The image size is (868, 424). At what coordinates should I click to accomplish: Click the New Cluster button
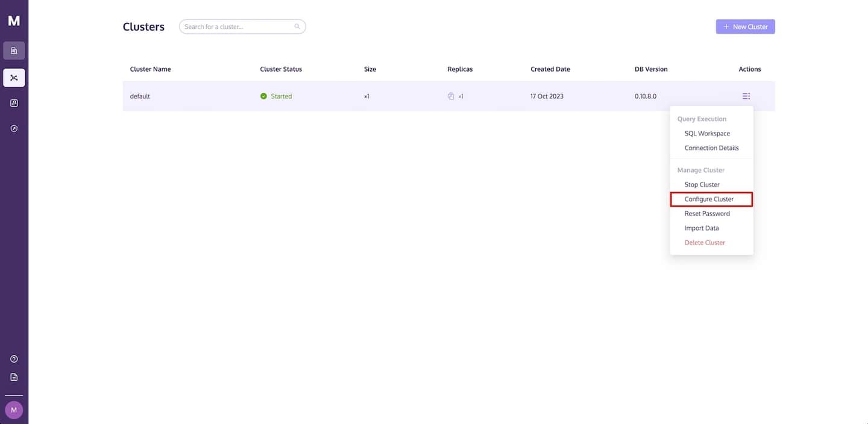tap(746, 26)
